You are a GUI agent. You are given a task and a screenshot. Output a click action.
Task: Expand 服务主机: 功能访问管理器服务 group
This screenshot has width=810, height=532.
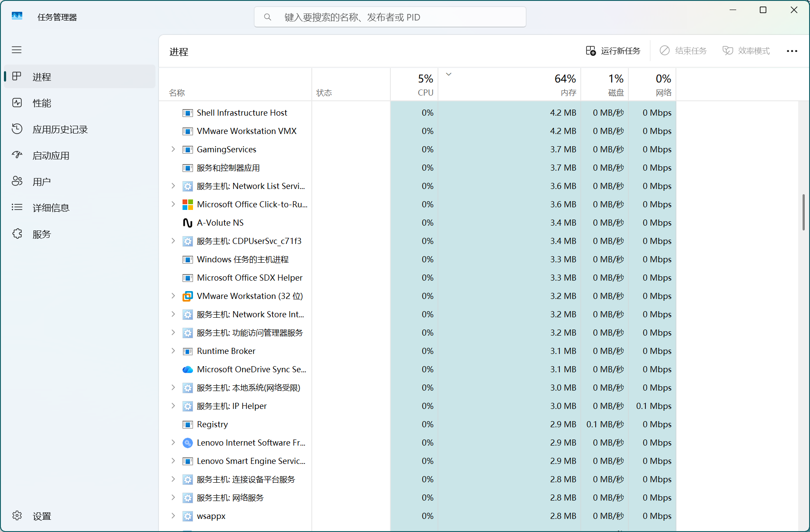pos(173,333)
